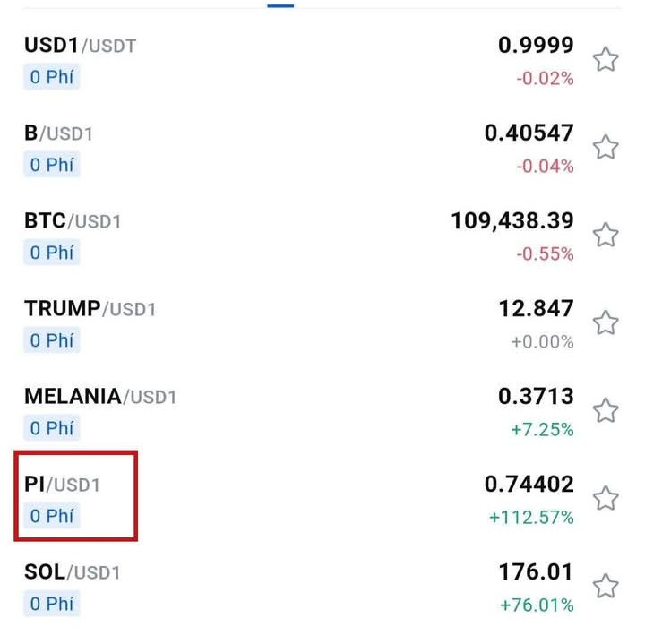645x644 pixels.
Task: Tap the +76.01% change for SOL
Action: (537, 605)
